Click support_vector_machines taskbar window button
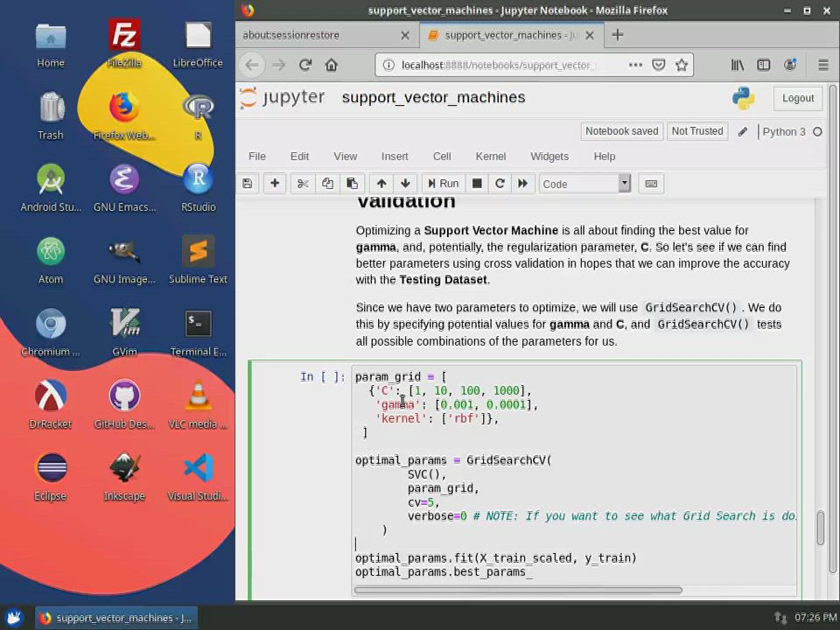 tap(116, 618)
